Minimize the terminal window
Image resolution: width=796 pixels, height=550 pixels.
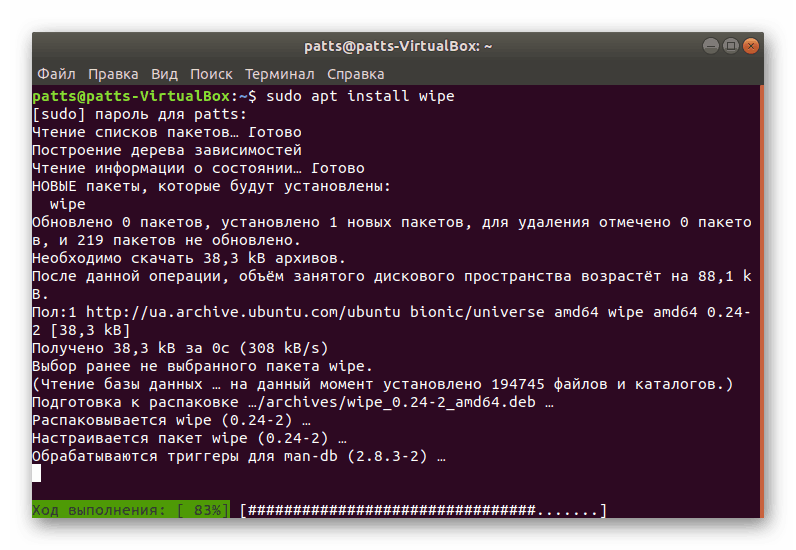[711, 46]
